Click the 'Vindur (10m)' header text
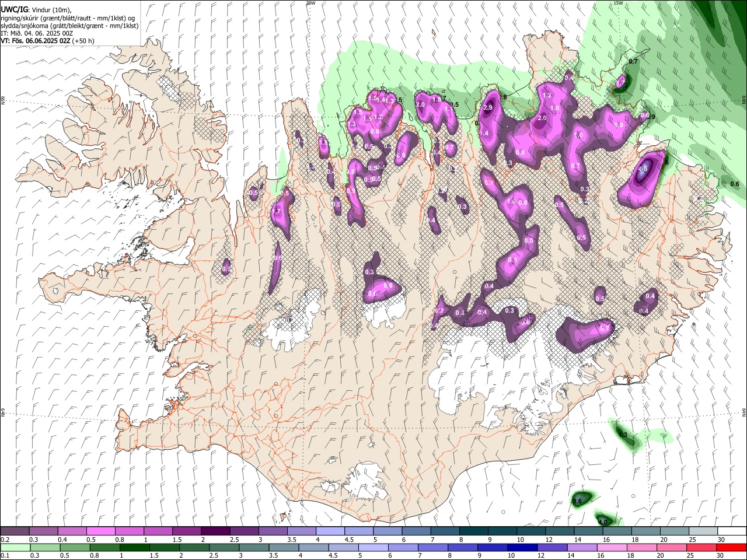Image resolution: width=747 pixels, height=560 pixels. 50,10
